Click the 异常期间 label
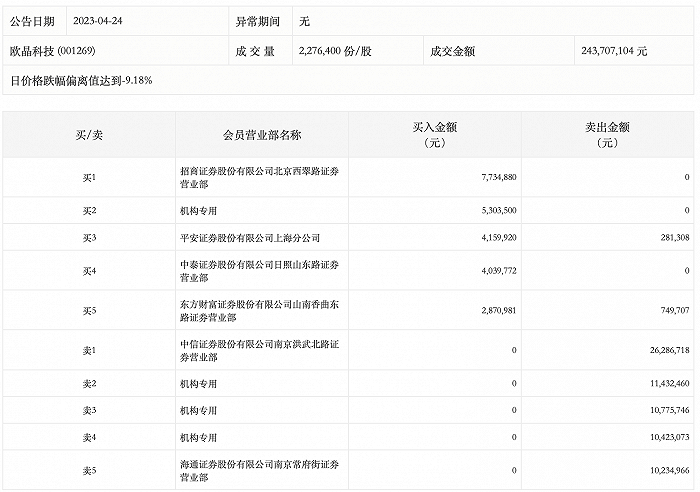 (x=258, y=21)
